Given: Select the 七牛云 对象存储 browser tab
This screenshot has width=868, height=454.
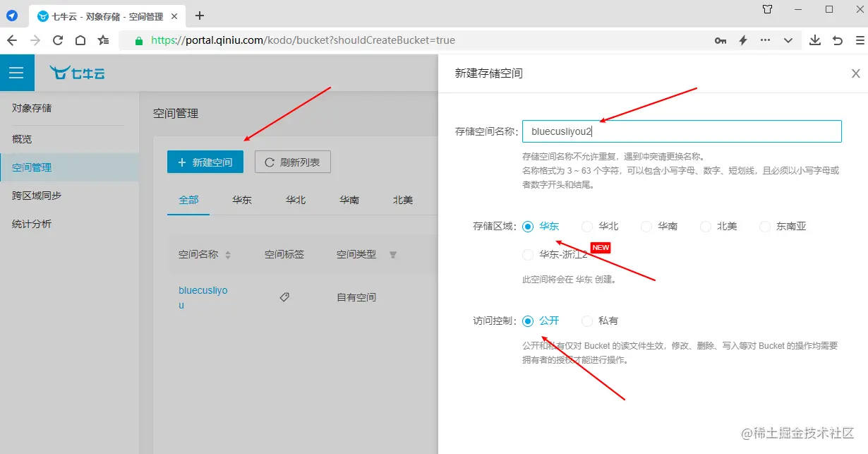Looking at the screenshot, I should pos(108,16).
